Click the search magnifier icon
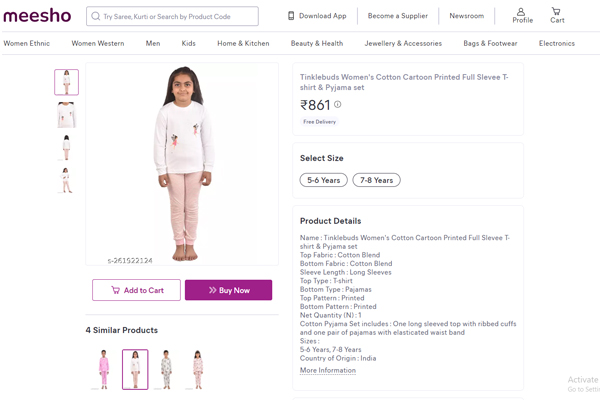Viewport: 600px width, 400px height. pyautogui.click(x=96, y=16)
